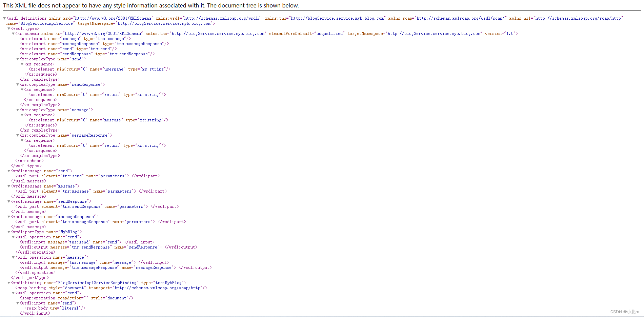Click name="return" element inside messageResponse type
This screenshot has width=644, height=317.
97,145
